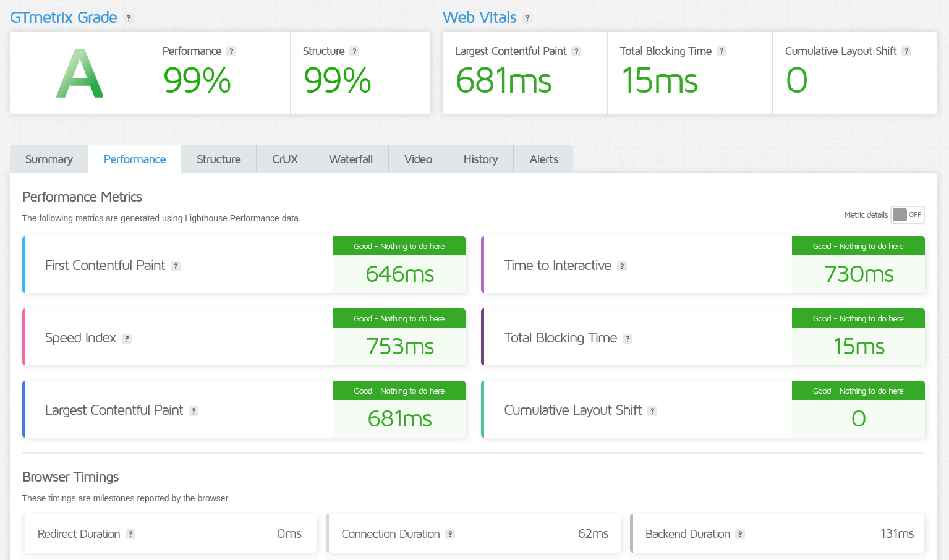Click the 646ms First Contentful Paint value

(x=399, y=274)
